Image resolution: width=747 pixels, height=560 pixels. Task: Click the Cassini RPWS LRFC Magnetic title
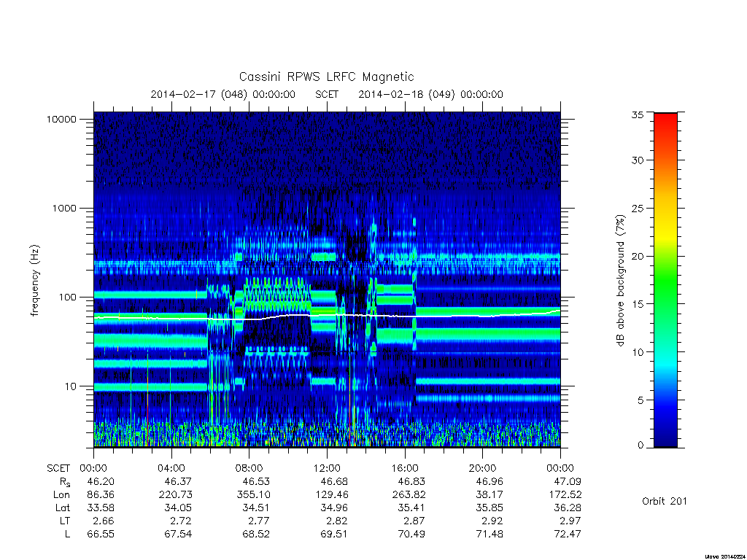[x=326, y=77]
